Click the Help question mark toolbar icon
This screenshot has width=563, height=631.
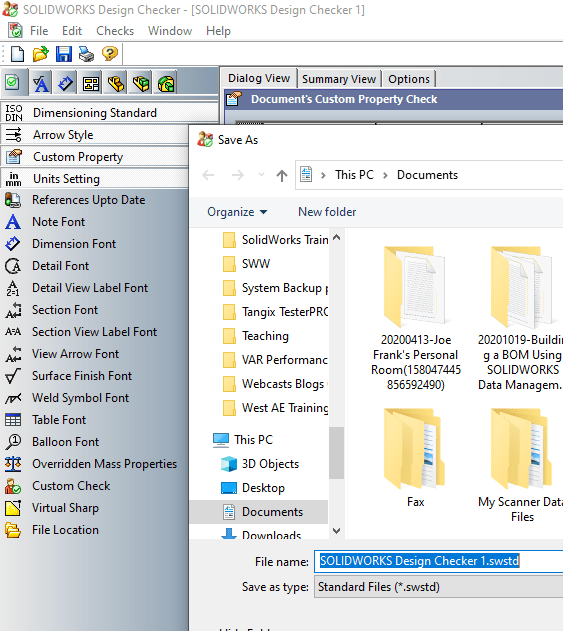[109, 54]
